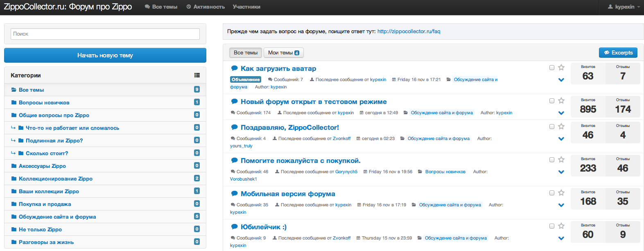Image resolution: width=644 pixels, height=251 pixels.
Task: Open the topic 'Новый форум открыт в тестовом режиме'
Action: (x=314, y=102)
